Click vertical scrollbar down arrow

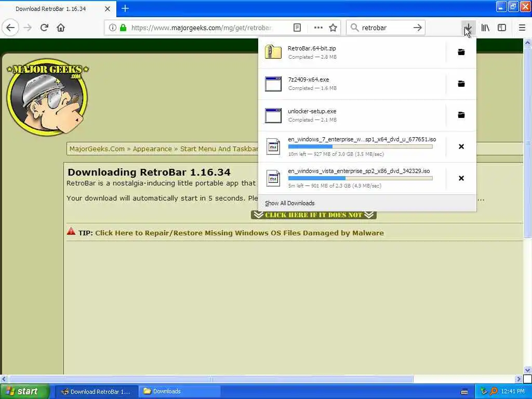coord(528,370)
